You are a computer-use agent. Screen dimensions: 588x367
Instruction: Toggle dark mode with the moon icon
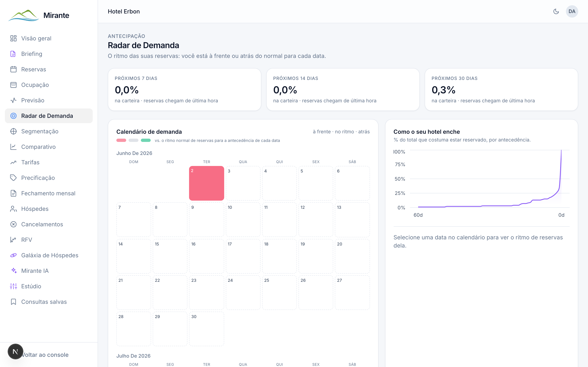pyautogui.click(x=556, y=11)
